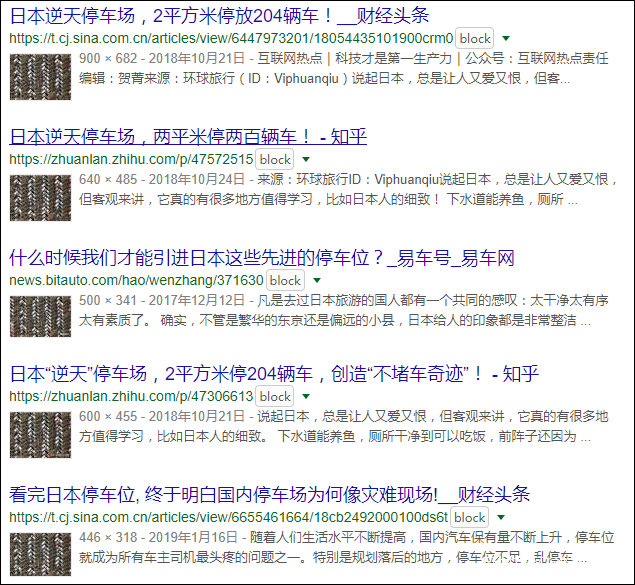The height and width of the screenshot is (585, 635).
Task: Click the thumbnail of the 500 × 341 result
Action: tap(40, 317)
